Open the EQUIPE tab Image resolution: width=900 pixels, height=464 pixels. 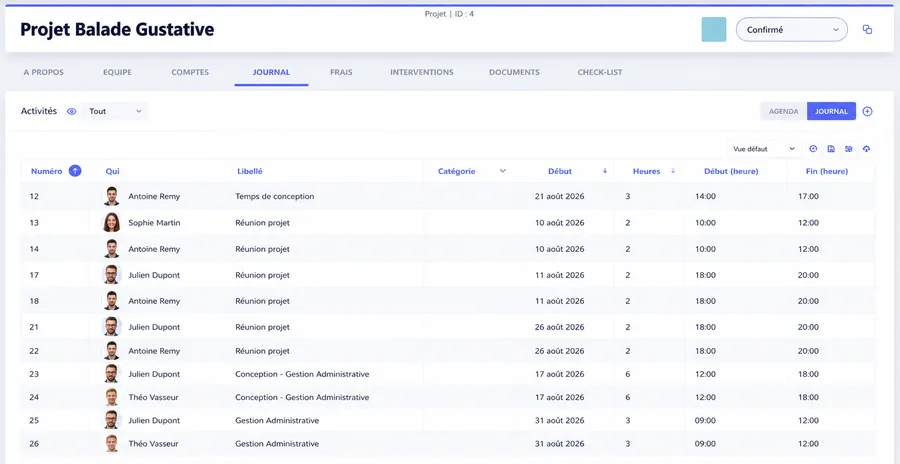coord(117,72)
